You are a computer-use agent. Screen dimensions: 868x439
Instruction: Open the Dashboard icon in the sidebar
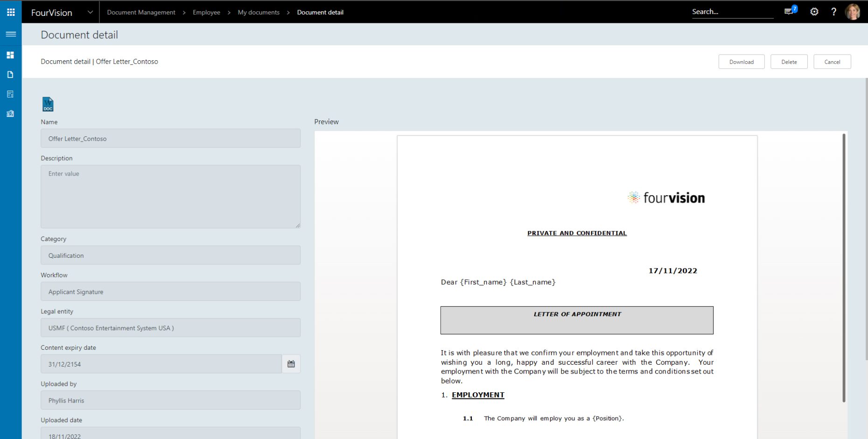[10, 55]
